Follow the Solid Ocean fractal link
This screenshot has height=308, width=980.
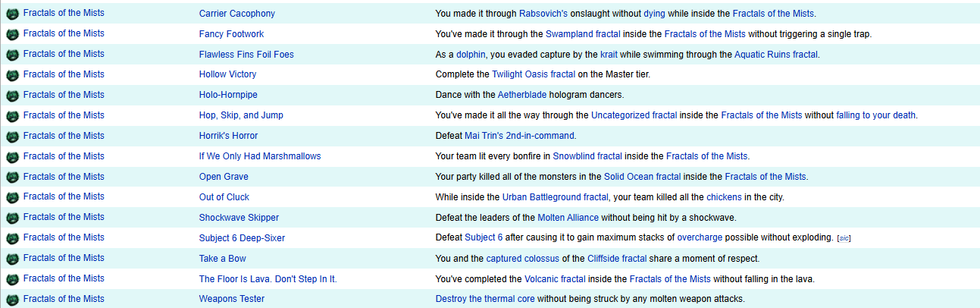tap(642, 177)
